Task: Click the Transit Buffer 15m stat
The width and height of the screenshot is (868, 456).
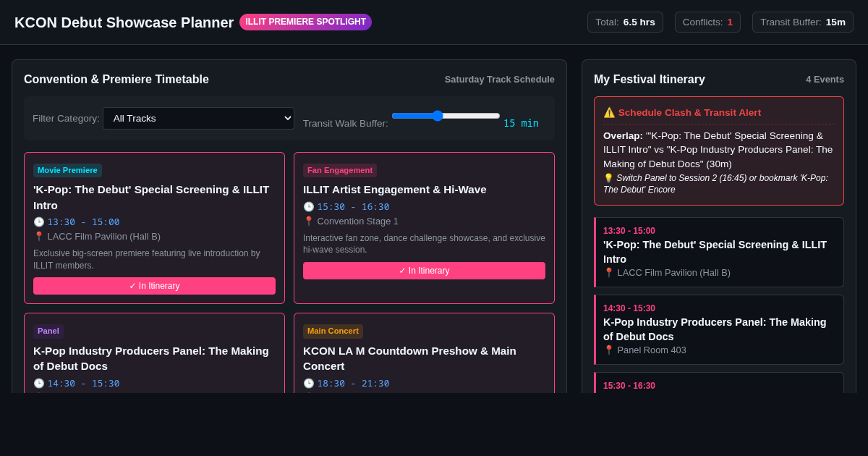Action: (x=803, y=22)
